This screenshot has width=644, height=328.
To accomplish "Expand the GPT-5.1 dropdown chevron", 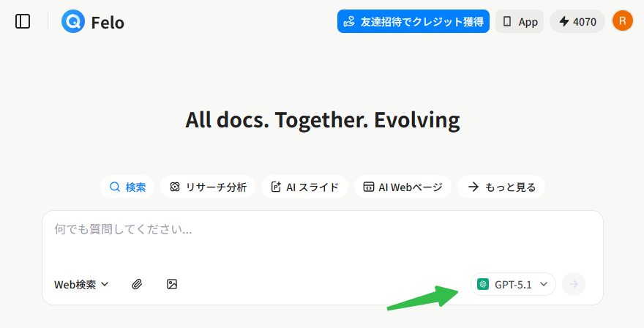I will tap(543, 284).
